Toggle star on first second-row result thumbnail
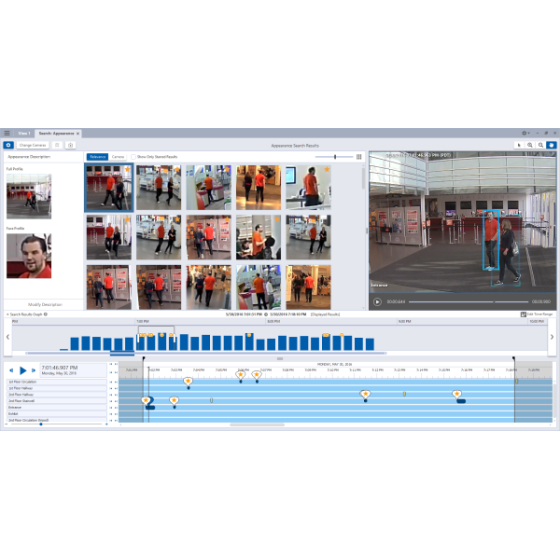This screenshot has width=560, height=560. pyautogui.click(x=128, y=219)
